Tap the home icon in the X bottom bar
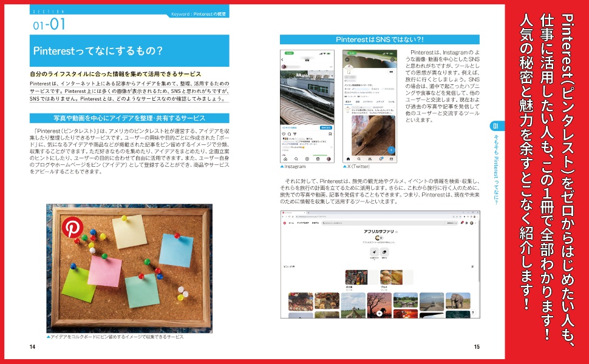The height and width of the screenshot is (364, 589). click(x=348, y=159)
